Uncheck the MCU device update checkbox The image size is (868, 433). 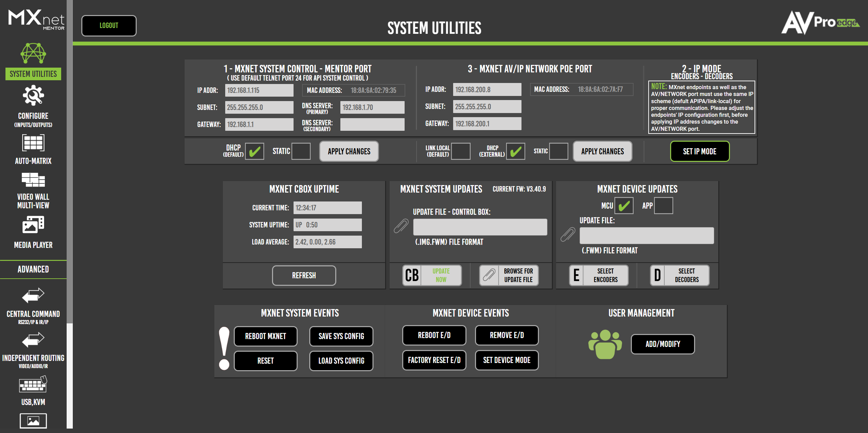(x=624, y=206)
